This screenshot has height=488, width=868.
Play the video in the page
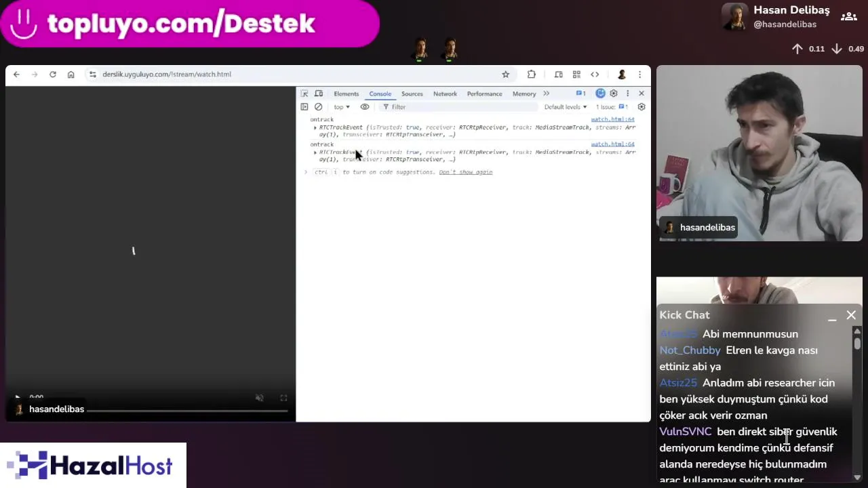coord(18,398)
